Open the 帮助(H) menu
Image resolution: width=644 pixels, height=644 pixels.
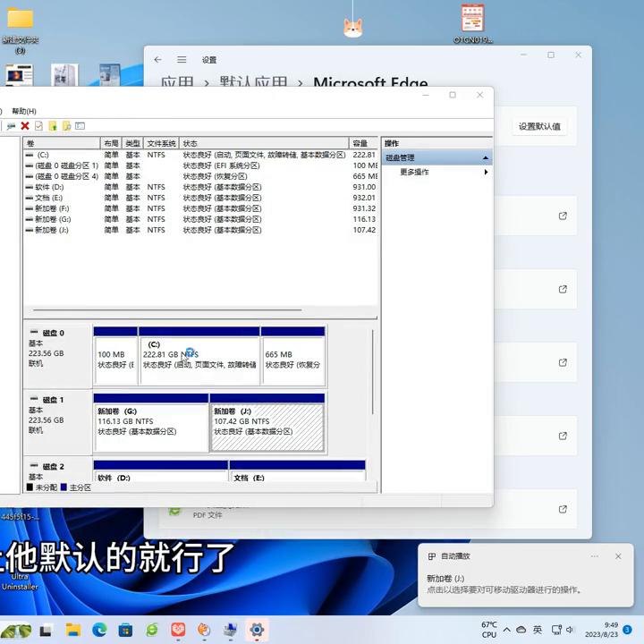pyautogui.click(x=24, y=111)
